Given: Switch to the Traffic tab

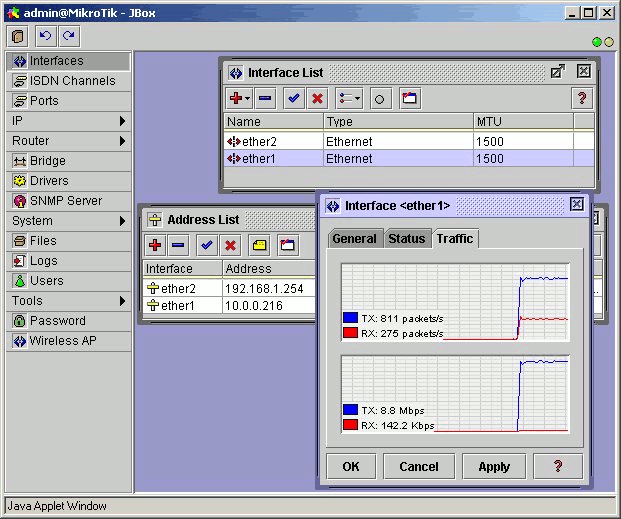Looking at the screenshot, I should point(455,239).
